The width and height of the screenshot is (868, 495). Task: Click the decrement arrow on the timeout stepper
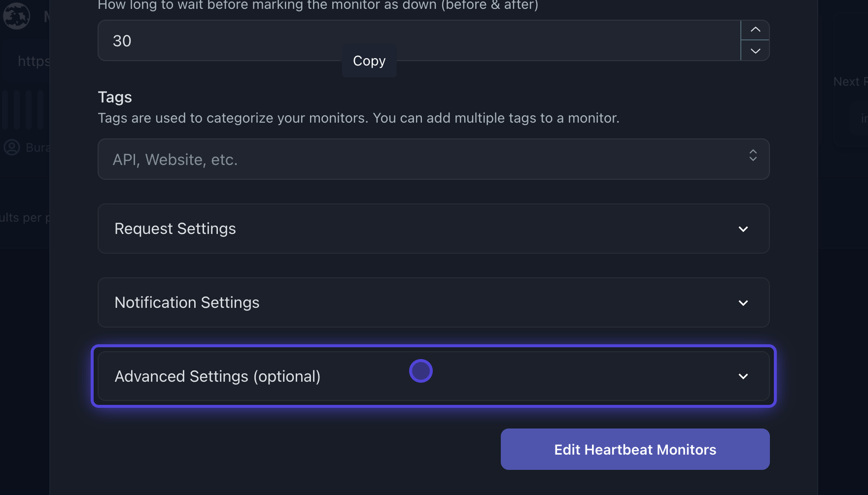point(755,51)
